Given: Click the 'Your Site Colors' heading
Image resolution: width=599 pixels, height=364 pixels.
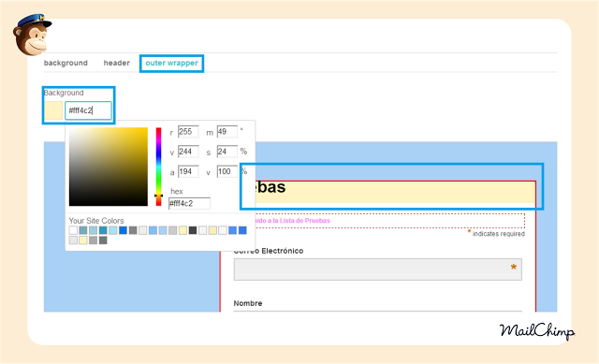Looking at the screenshot, I should (96, 221).
